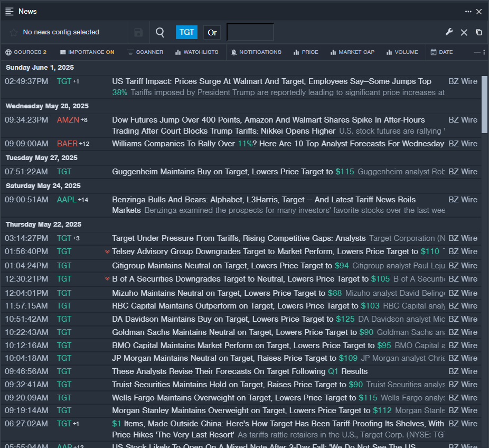489x448 pixels.
Task: Click the Thursday May 22, 2025 date header
Action: pos(43,225)
